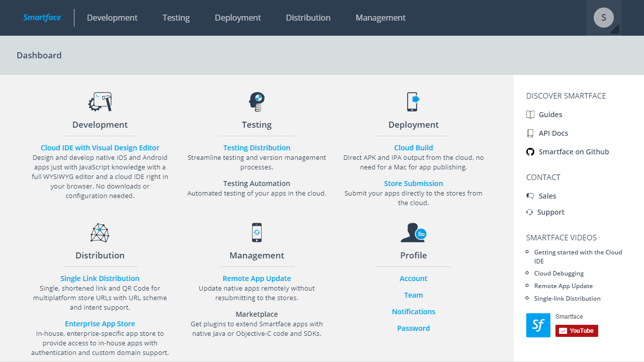Watch the Cloud Debugging video
The width and height of the screenshot is (644, 362).
pyautogui.click(x=559, y=274)
